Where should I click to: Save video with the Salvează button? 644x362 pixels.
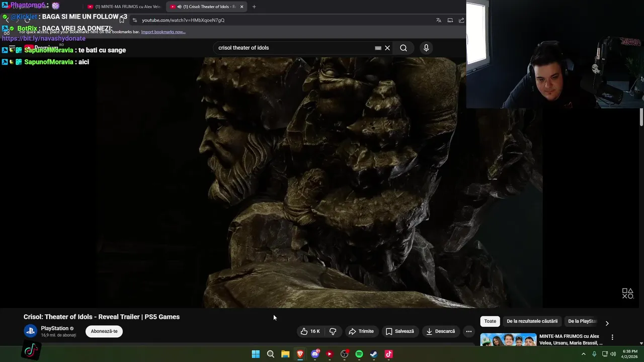399,331
